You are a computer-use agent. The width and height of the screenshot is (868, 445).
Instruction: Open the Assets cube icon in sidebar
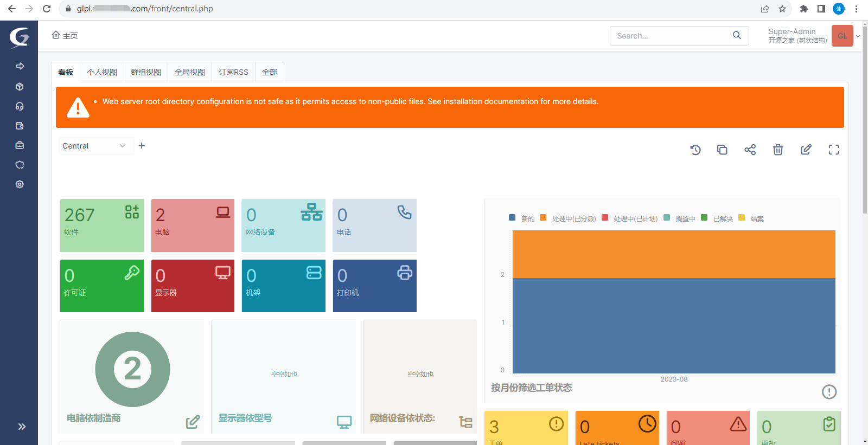tap(20, 87)
